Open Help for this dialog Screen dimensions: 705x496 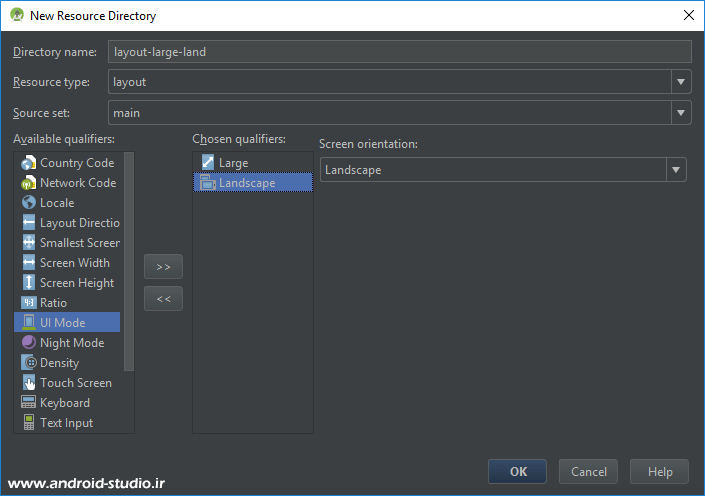660,472
